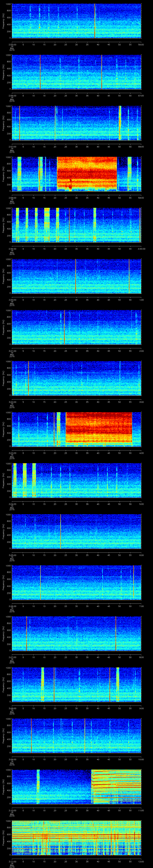The image size is (153, 868).
Task: Click the 3:02:00 start time label
Action: [x=12, y=402]
